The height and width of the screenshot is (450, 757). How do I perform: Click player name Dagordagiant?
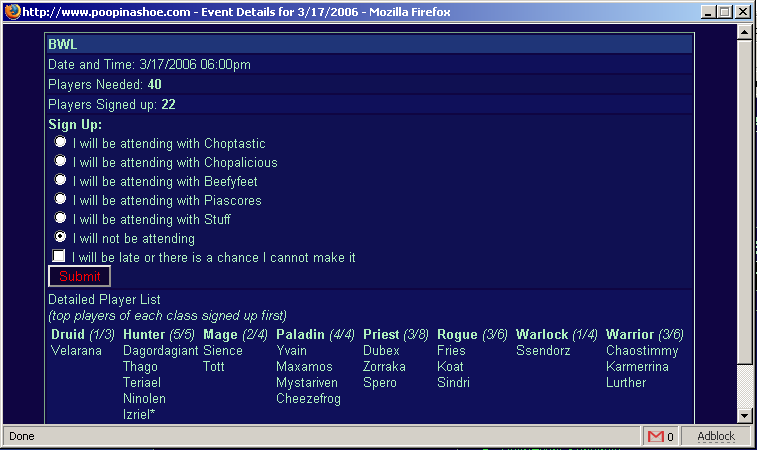pyautogui.click(x=160, y=351)
